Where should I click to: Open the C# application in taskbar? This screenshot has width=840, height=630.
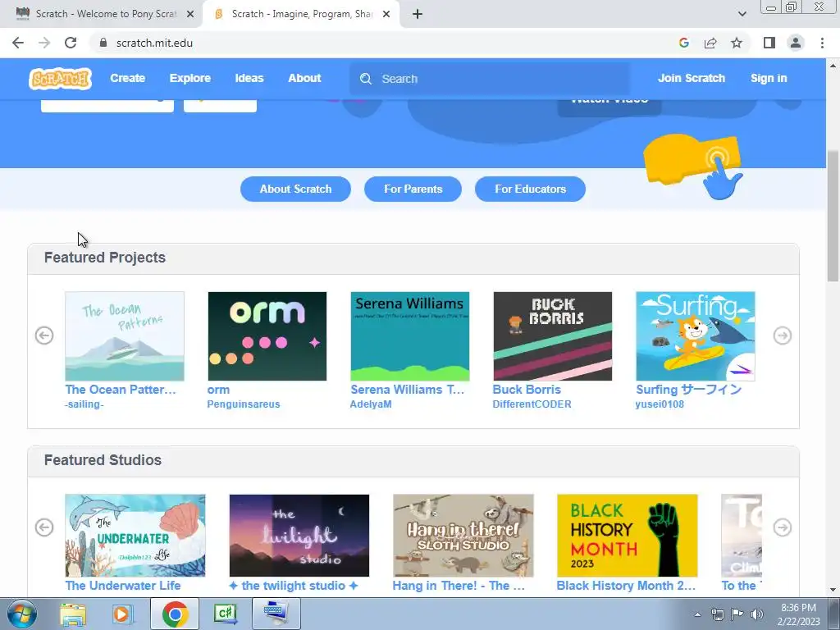click(x=226, y=614)
